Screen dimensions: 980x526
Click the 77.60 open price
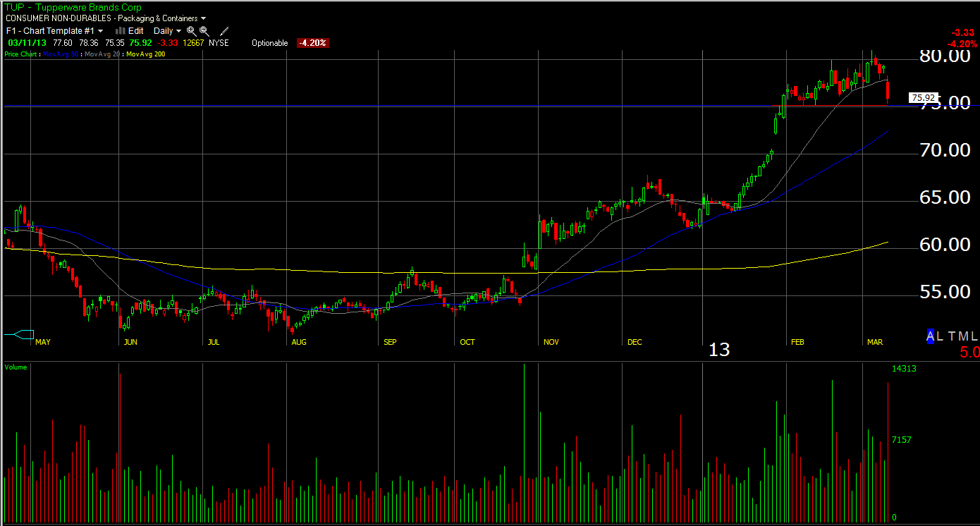coord(63,43)
